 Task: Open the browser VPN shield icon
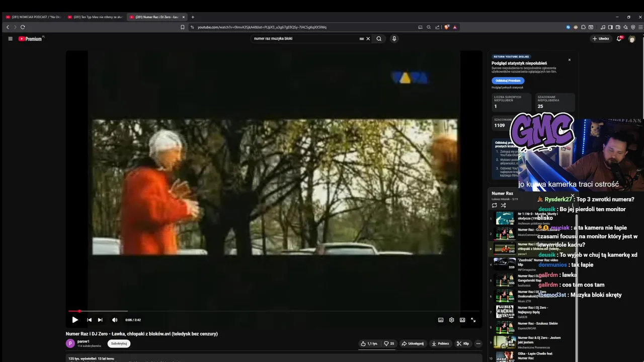633,27
